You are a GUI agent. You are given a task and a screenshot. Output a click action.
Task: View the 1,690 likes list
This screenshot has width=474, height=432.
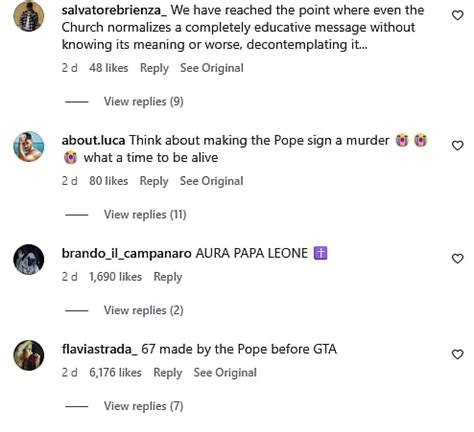(115, 277)
